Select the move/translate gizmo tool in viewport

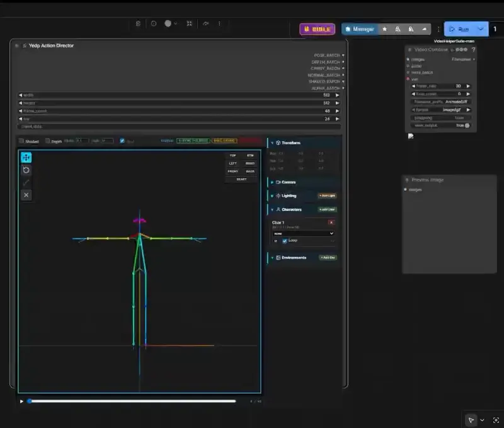click(26, 157)
